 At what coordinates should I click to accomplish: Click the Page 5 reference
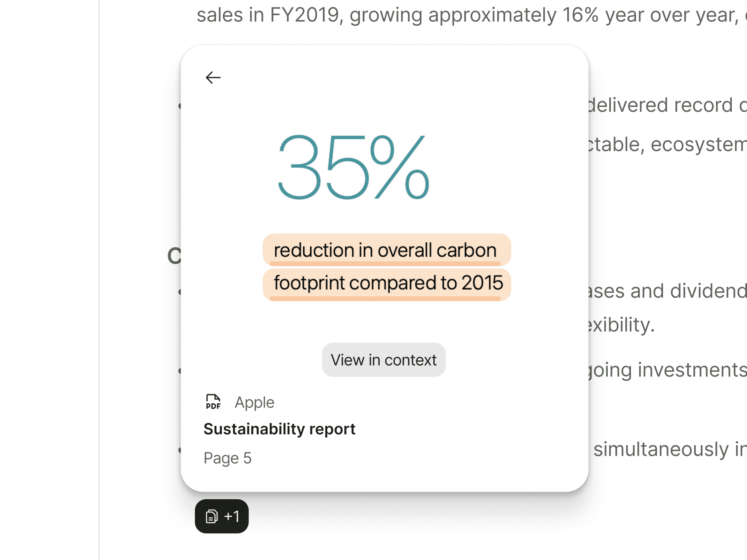coord(227,458)
